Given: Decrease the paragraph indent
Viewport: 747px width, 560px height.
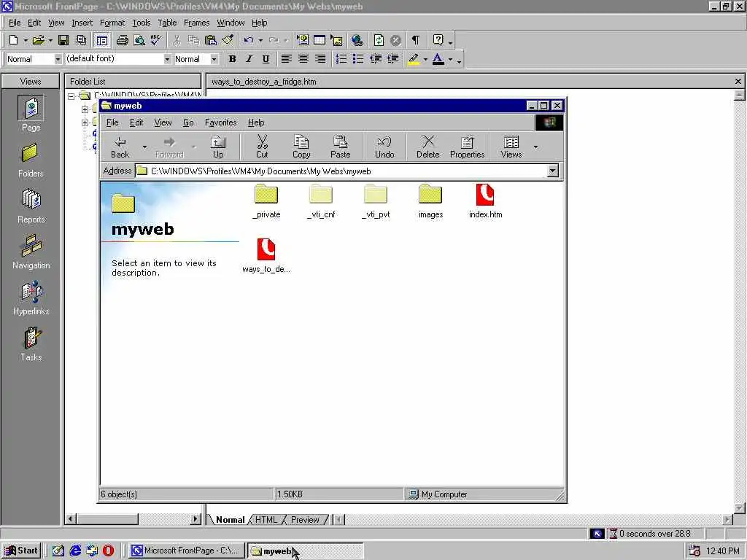Looking at the screenshot, I should click(x=376, y=59).
